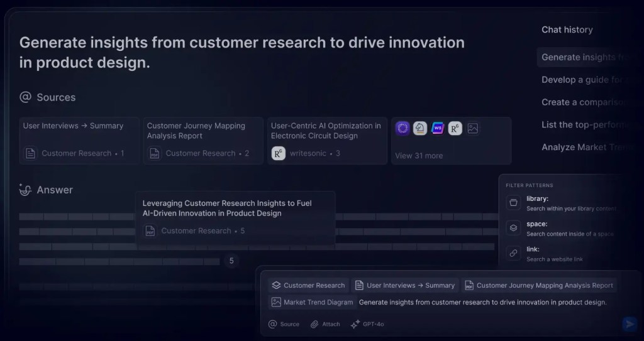Click the prompt text input field
Screen dimensions: 644x341
click(x=482, y=302)
